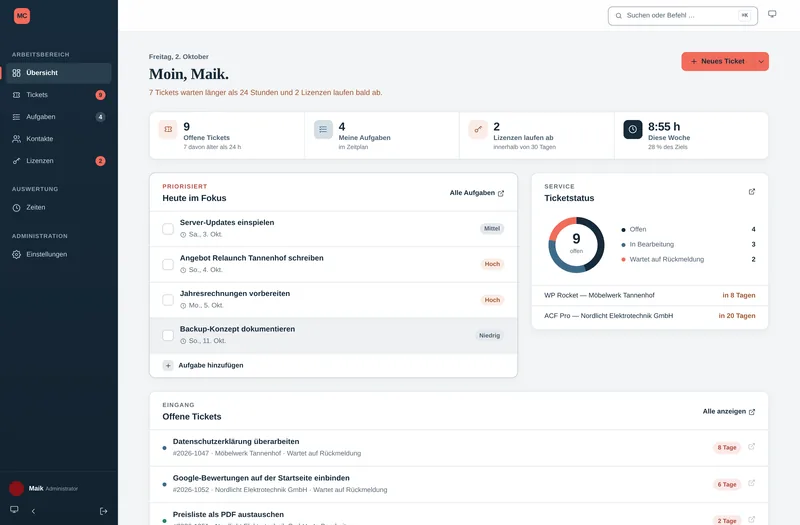
Task: Click the plus icon beside Aufgabe hinzufügen
Action: pos(168,365)
